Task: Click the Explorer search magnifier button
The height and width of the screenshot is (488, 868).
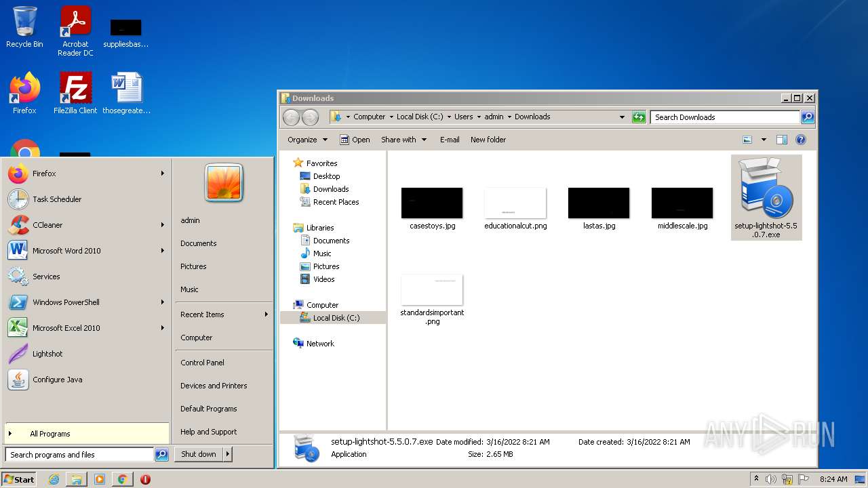Action: 808,117
